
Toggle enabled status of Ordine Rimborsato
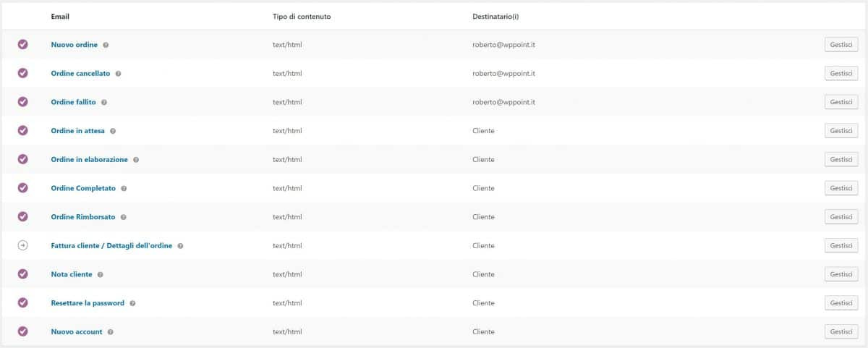(x=22, y=217)
